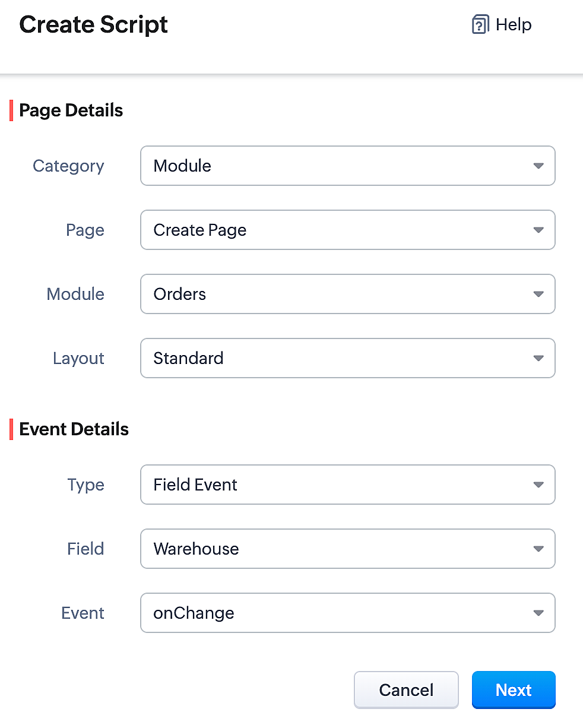Select the Event Details section heading
This screenshot has width=583, height=728.
74,429
